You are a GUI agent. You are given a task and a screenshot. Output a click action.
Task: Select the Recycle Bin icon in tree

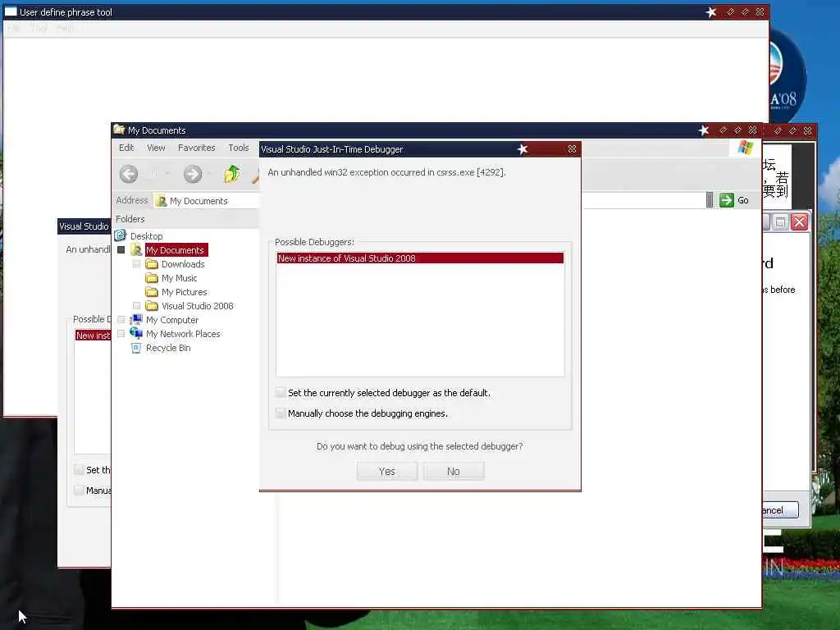(136, 348)
